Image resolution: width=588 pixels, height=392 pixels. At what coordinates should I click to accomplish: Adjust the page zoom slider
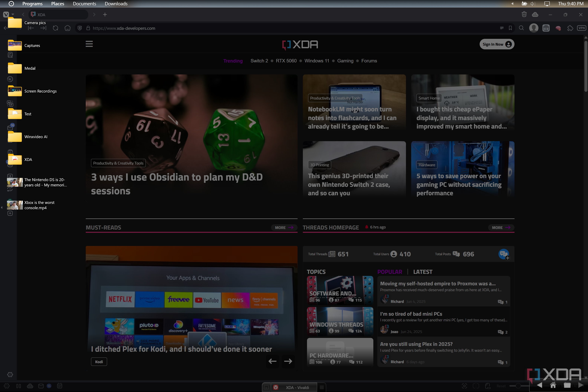tap(518, 386)
